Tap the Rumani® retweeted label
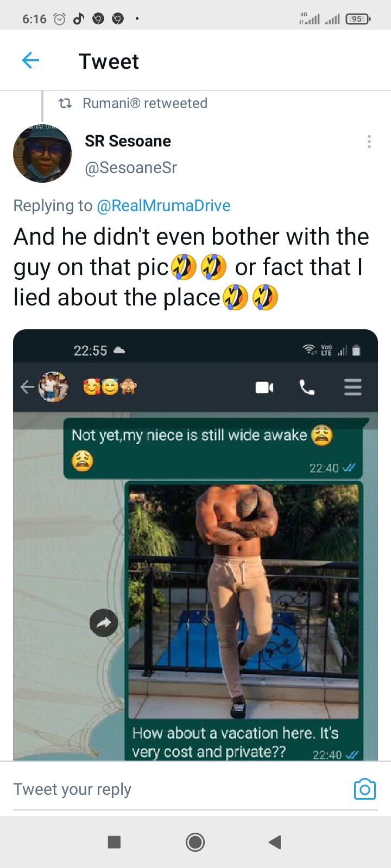The width and height of the screenshot is (391, 868). click(x=145, y=103)
